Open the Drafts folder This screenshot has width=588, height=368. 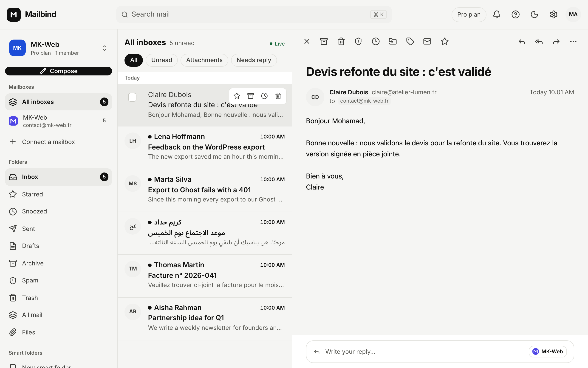tap(59, 246)
